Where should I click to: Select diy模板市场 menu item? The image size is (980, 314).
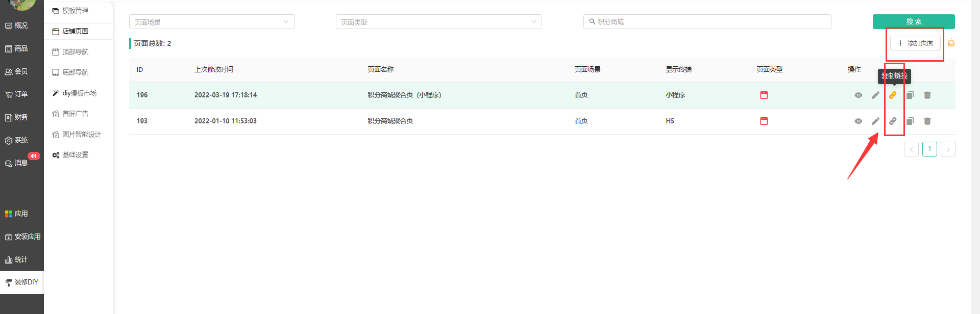click(x=79, y=93)
